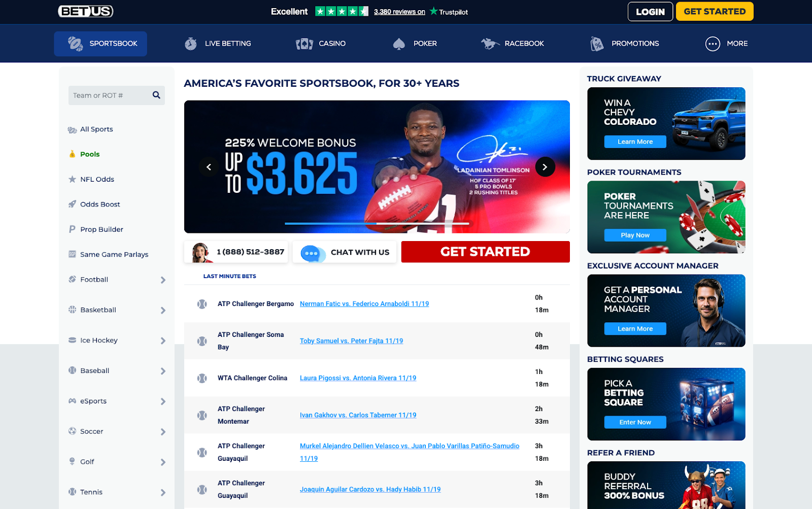Go to Live Betting
This screenshot has height=509, width=812.
pos(218,44)
